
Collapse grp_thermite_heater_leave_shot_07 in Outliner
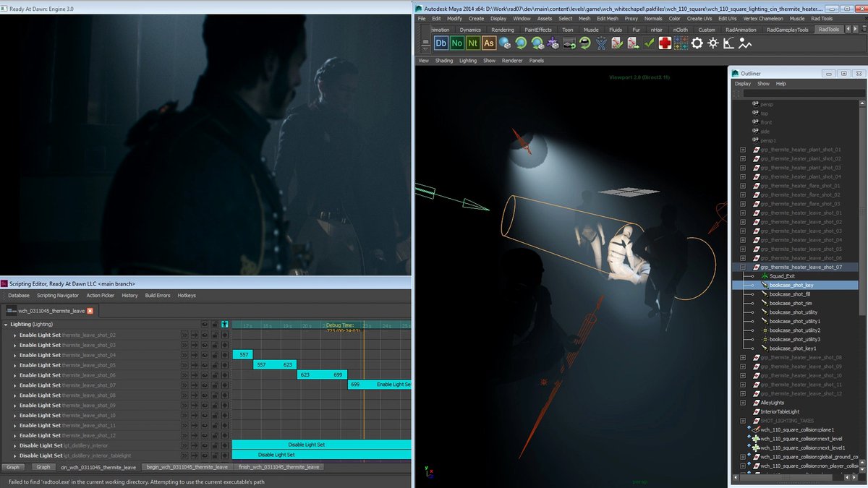[742, 267]
